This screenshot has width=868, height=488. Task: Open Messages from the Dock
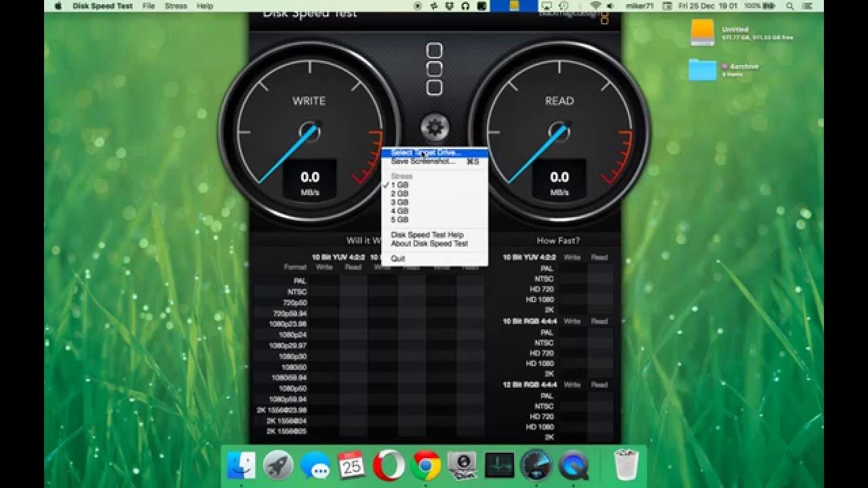315,466
